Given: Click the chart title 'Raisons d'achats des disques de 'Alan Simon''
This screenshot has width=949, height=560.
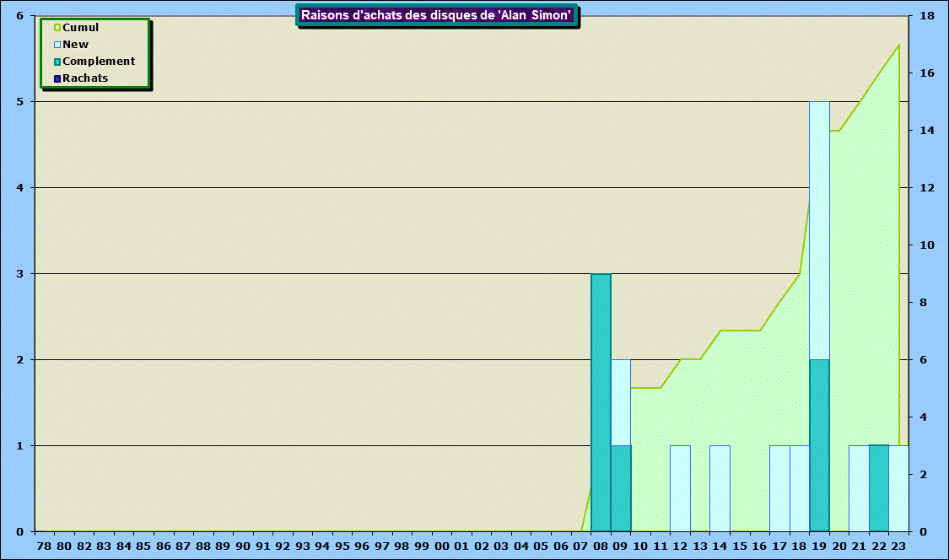Looking at the screenshot, I should click(436, 15).
